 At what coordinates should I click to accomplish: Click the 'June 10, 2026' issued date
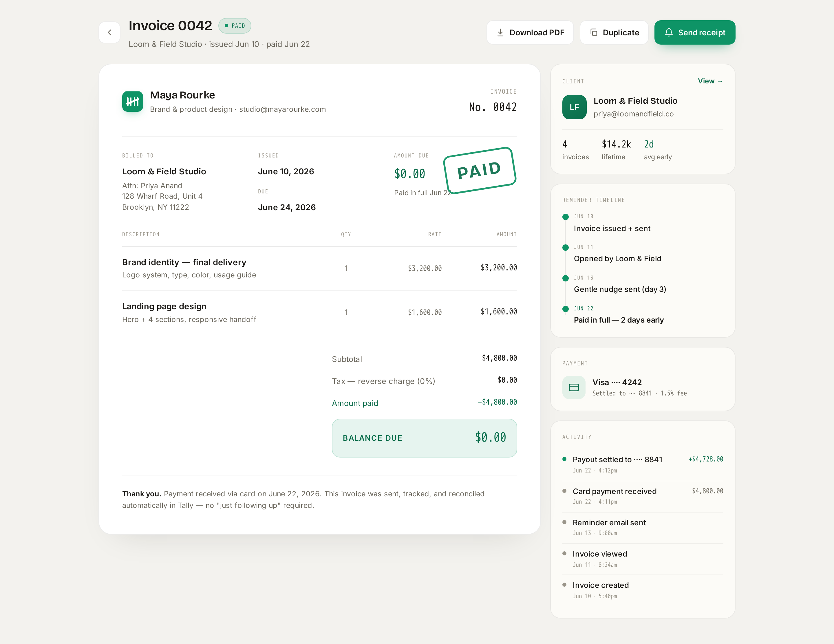click(x=286, y=171)
